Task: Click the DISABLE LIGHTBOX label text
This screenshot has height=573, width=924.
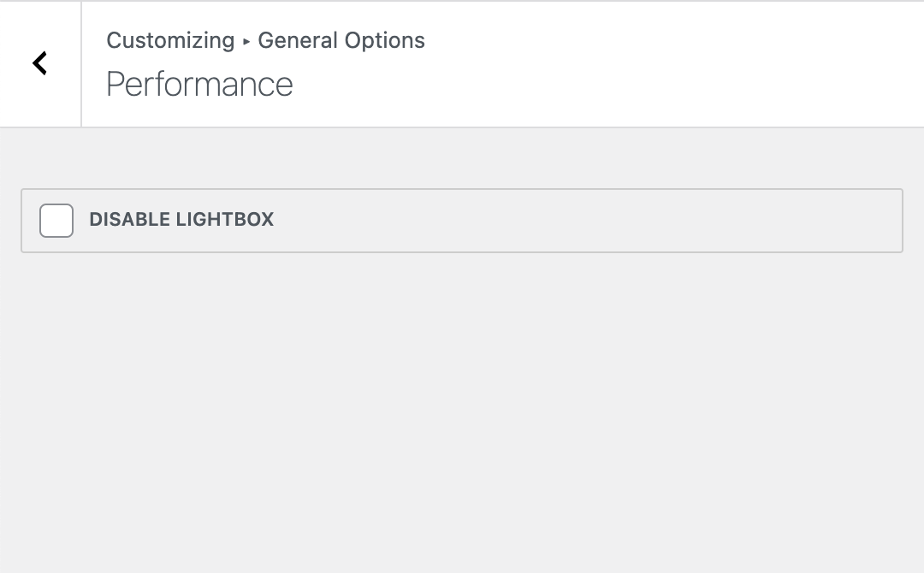Action: (x=181, y=220)
